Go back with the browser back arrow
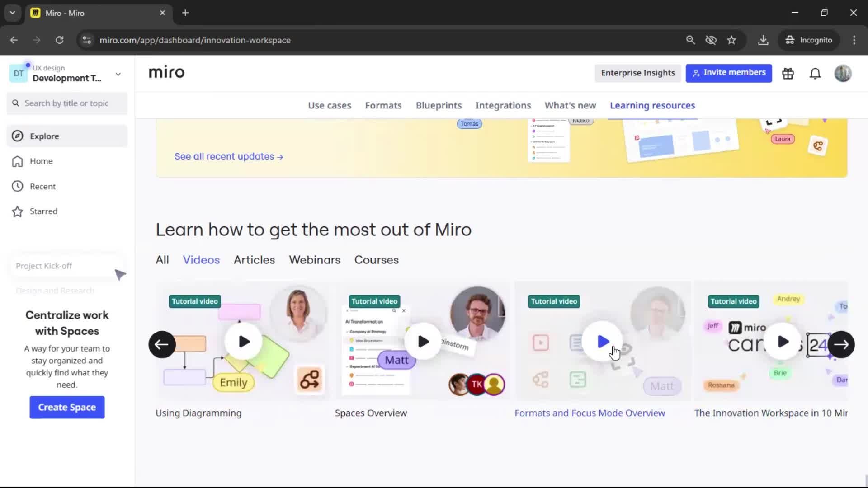Viewport: 868px width, 488px height. tap(14, 40)
